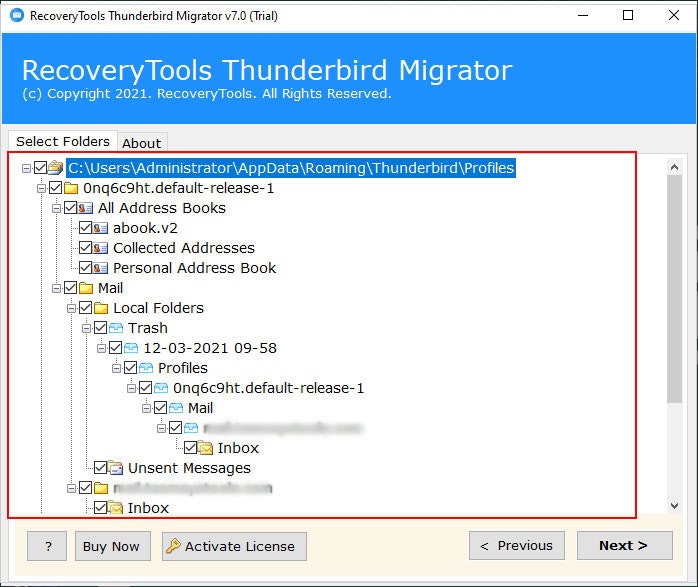Viewport: 698px width, 587px height.
Task: Uncheck the Local Folders checkbox
Action: (85, 308)
